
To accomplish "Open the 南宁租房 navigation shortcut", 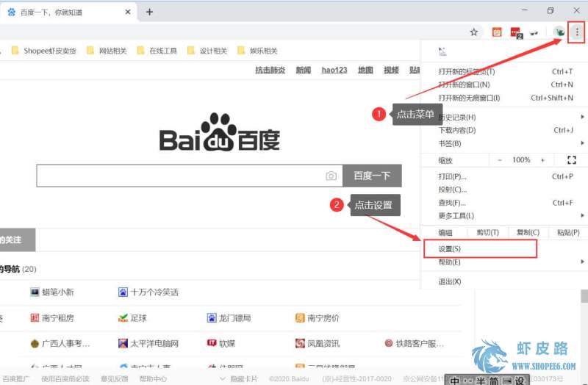I will tap(51, 318).
